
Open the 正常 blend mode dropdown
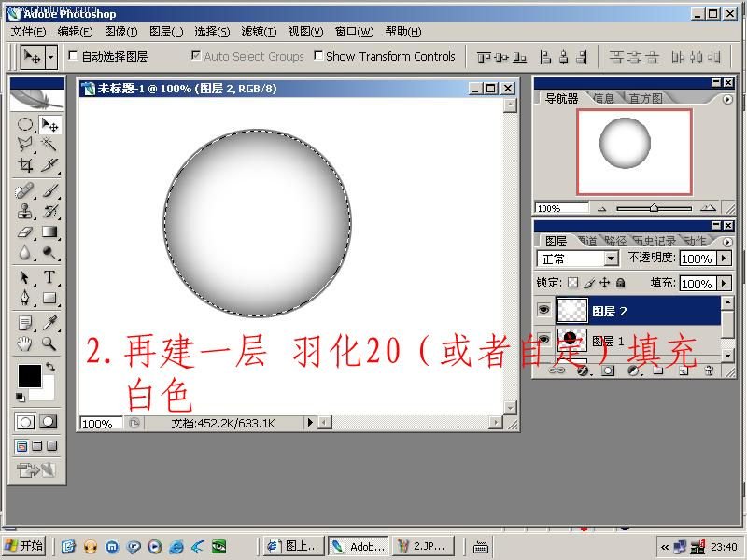pos(612,259)
